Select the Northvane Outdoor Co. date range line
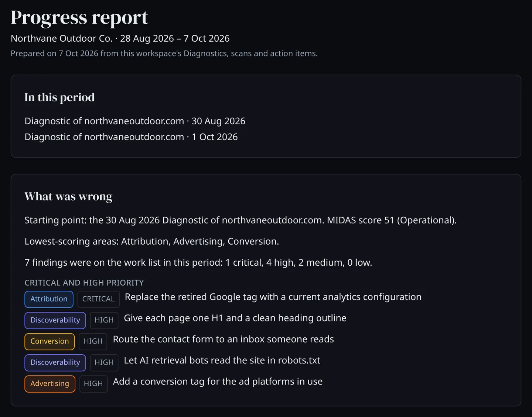The width and height of the screenshot is (532, 417). 120,38
